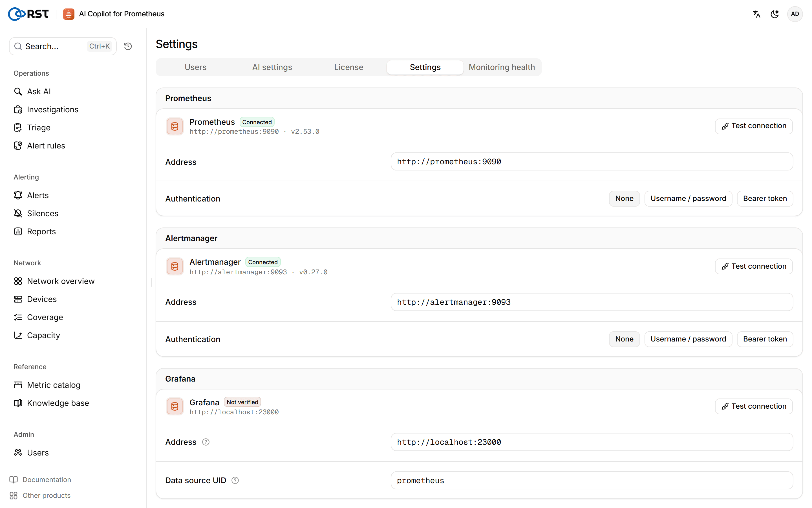
Task: Click the Search input field
Action: [x=63, y=46]
